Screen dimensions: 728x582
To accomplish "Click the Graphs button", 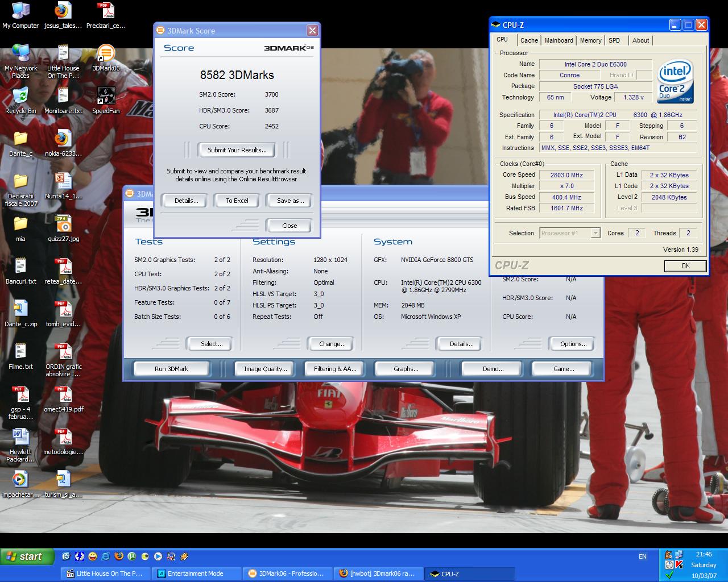I will pos(406,369).
